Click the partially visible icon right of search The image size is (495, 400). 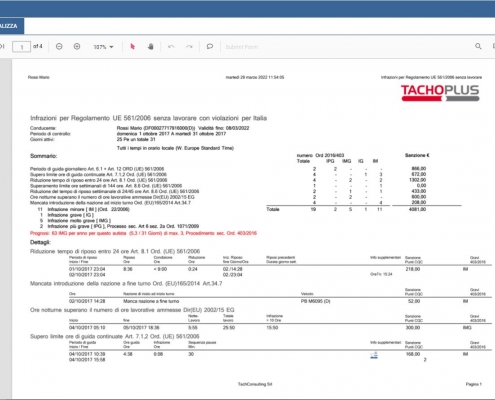[x=493, y=46]
